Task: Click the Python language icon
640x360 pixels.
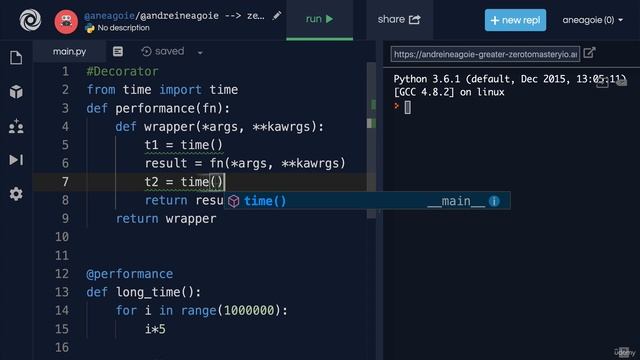Action: 89,28
